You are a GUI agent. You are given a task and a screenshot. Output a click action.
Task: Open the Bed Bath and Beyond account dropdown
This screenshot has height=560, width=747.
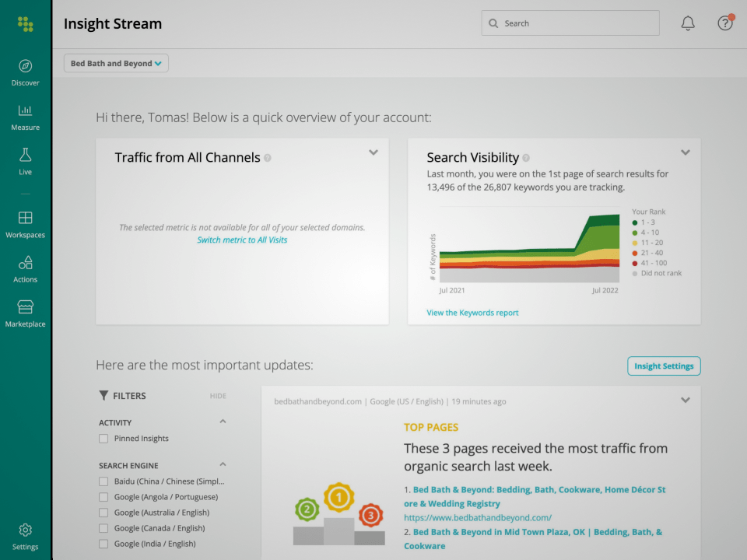pyautogui.click(x=115, y=63)
